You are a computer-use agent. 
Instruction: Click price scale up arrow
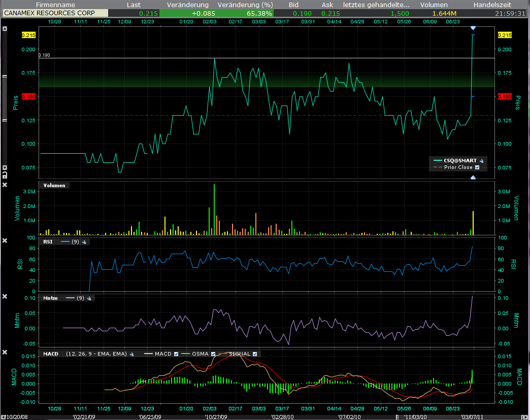tap(5, 29)
